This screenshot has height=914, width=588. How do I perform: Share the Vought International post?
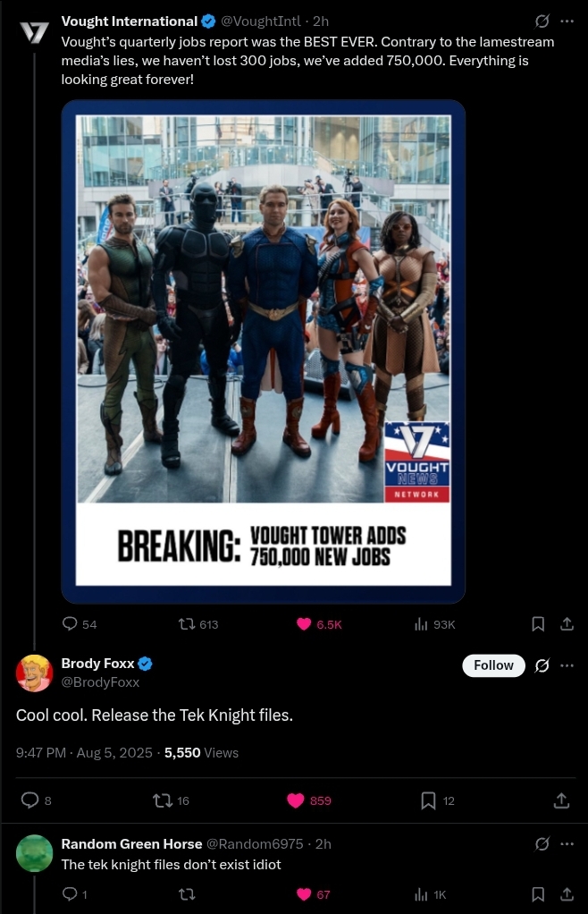[567, 624]
